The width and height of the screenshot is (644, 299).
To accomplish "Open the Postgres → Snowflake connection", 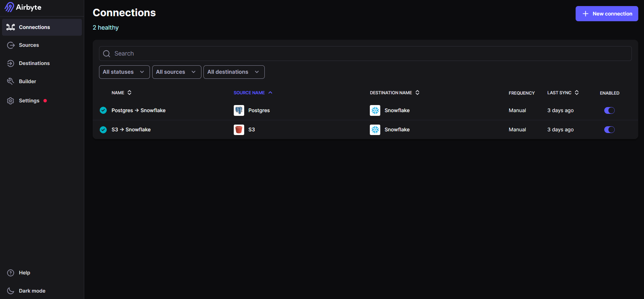I will pos(138,110).
